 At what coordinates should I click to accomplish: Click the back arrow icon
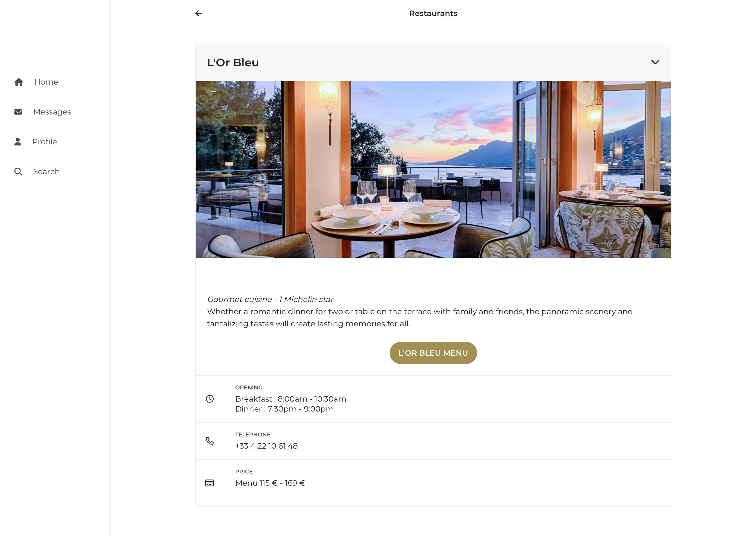(x=198, y=13)
